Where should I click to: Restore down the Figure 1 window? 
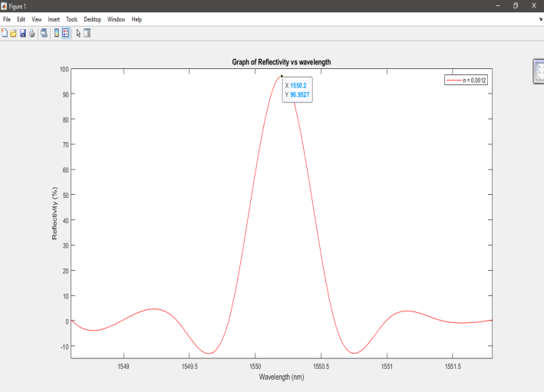[516, 5]
